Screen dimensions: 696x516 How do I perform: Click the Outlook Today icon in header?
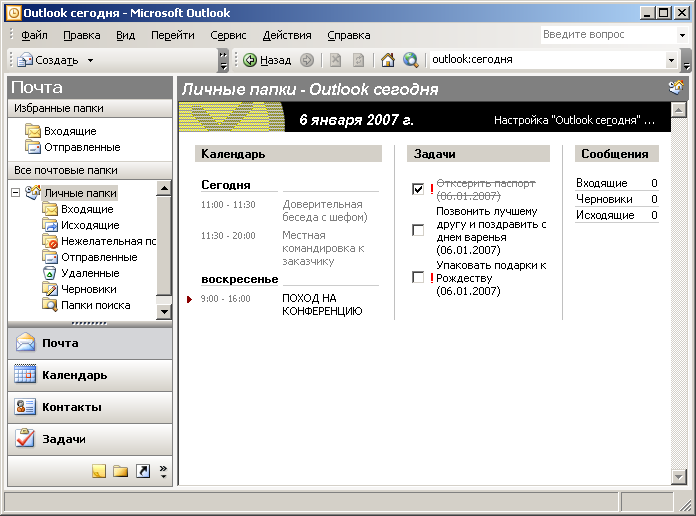click(x=676, y=87)
